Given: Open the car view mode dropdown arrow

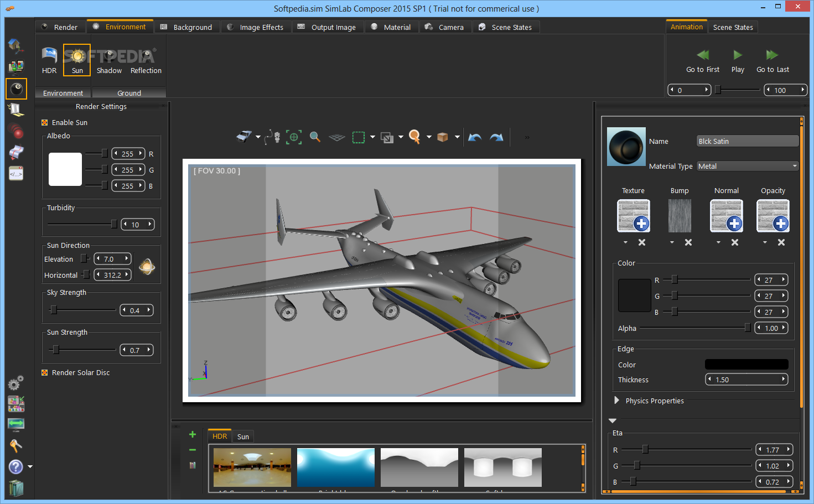Looking at the screenshot, I should 258,137.
